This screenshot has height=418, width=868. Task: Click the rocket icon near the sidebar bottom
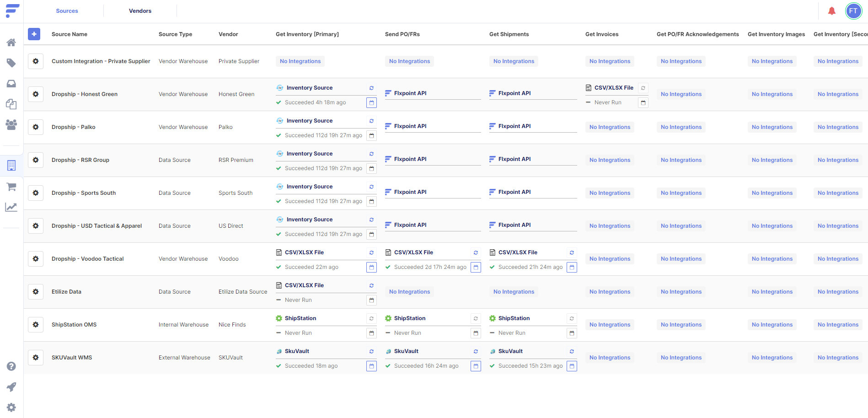pos(11,387)
